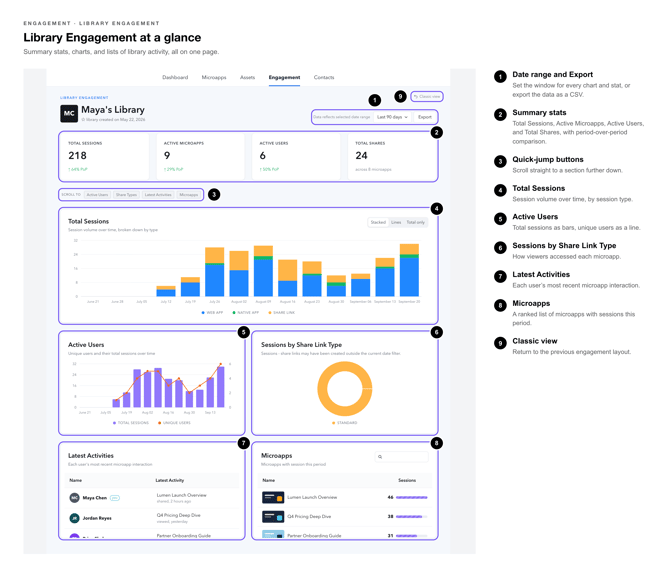Click the Microapps search field

click(x=402, y=457)
